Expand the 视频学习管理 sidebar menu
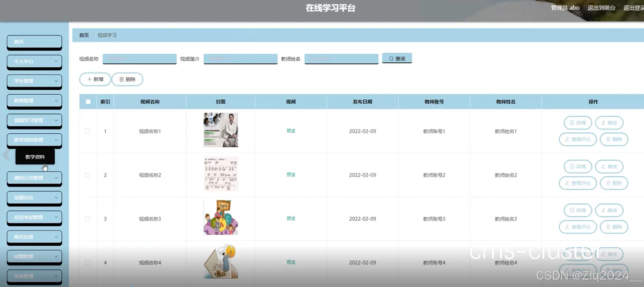644x287 pixels. tap(34, 120)
